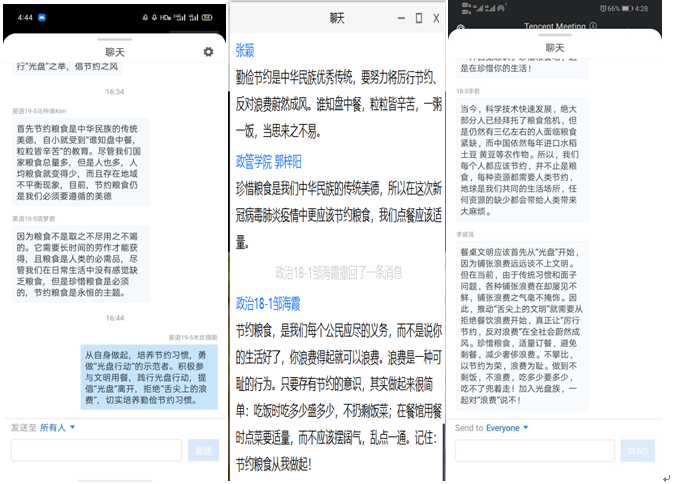Select sender name 张颖

(245, 49)
